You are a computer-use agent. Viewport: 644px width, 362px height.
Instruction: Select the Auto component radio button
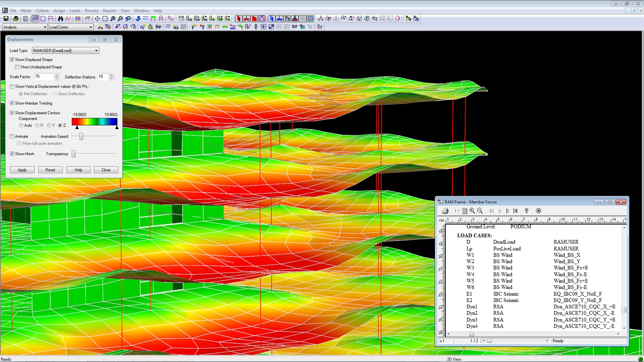(x=21, y=125)
